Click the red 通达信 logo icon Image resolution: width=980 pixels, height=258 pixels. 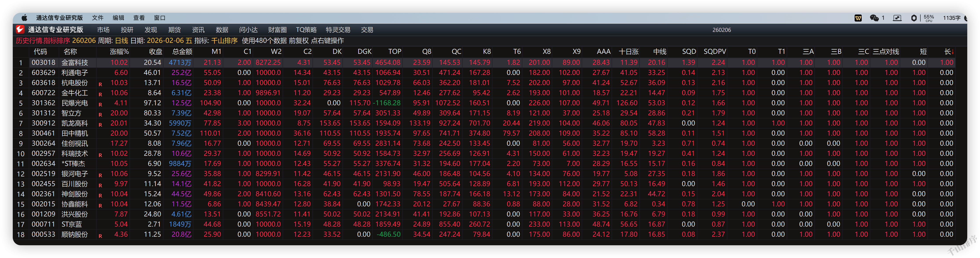coord(20,30)
